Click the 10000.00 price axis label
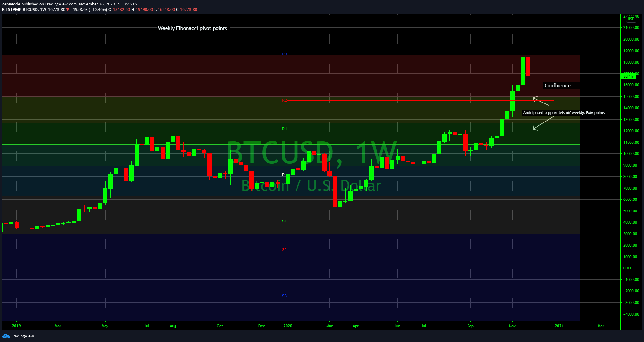Screen dimensions: 644x342 pos(631,154)
